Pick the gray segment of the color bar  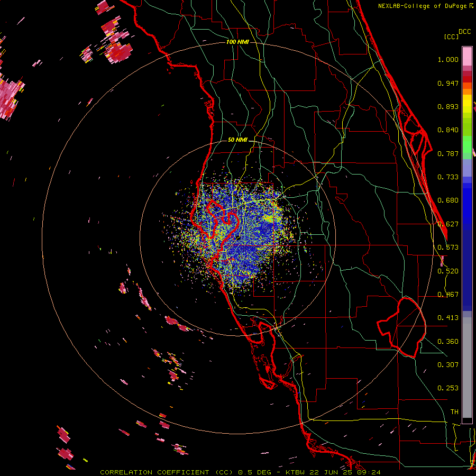coord(467,368)
